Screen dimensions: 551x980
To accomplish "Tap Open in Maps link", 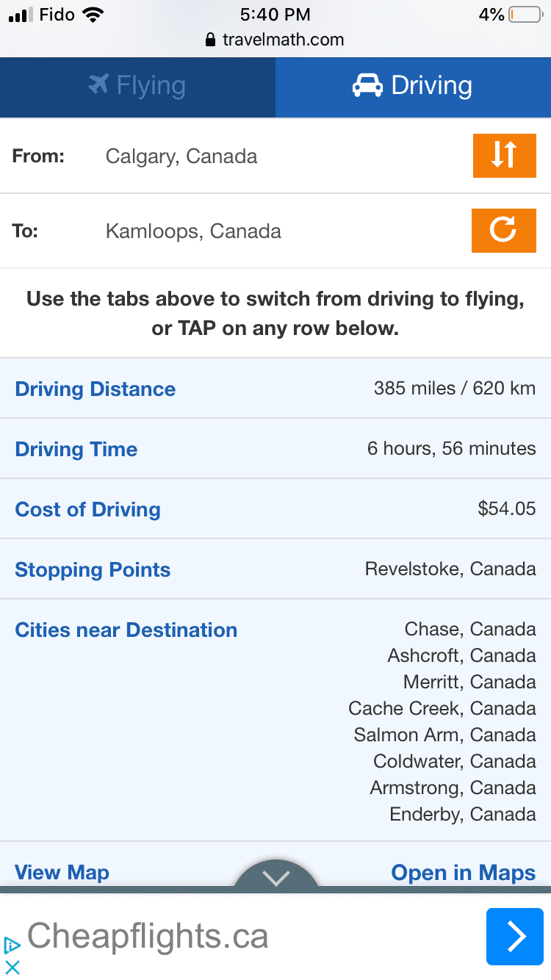I will point(463,872).
